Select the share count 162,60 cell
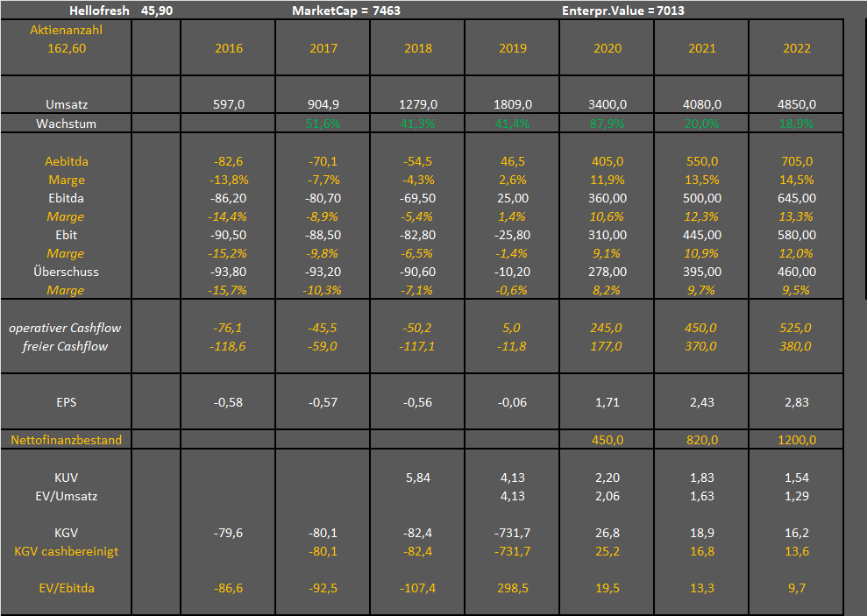The width and height of the screenshot is (867, 616). click(67, 48)
